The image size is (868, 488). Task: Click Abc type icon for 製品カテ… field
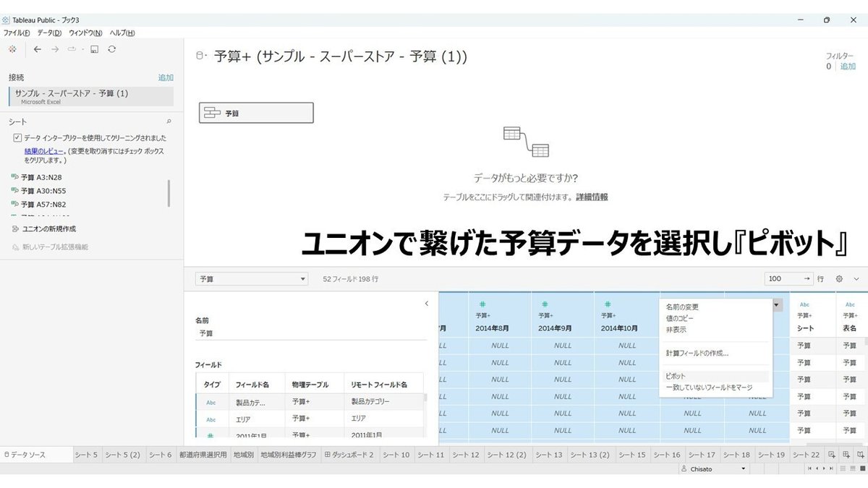click(x=211, y=403)
